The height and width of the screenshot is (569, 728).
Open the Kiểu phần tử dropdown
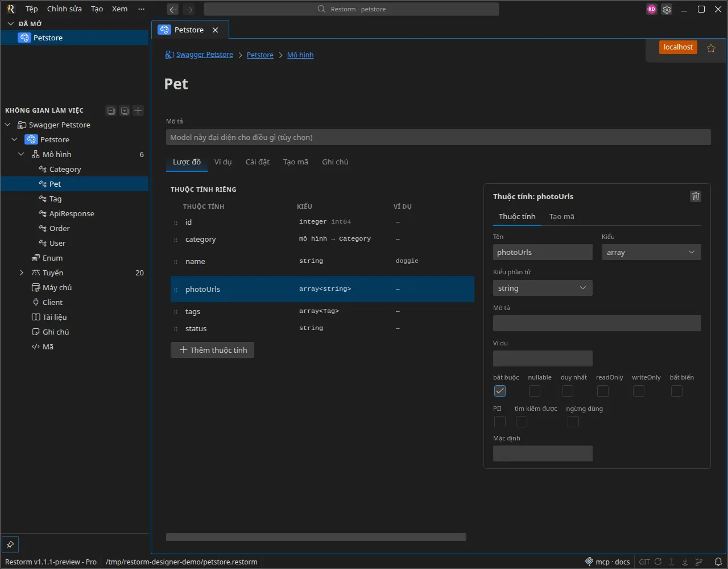click(x=543, y=288)
